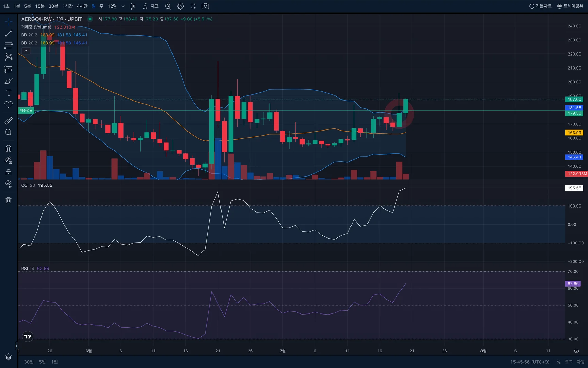Select the 트레이딩뷰 radio option
Image resolution: width=588 pixels, height=368 pixels.
click(570, 6)
